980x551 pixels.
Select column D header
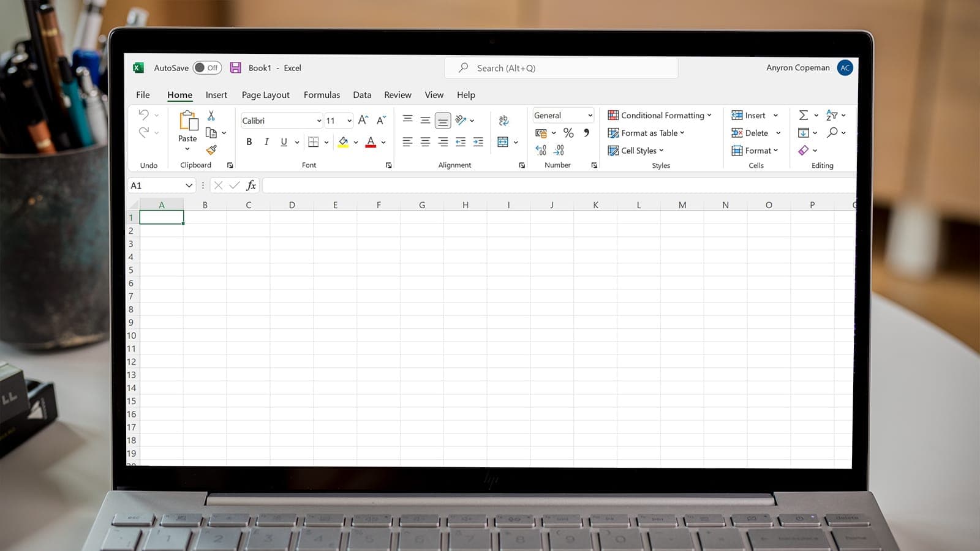pos(292,205)
